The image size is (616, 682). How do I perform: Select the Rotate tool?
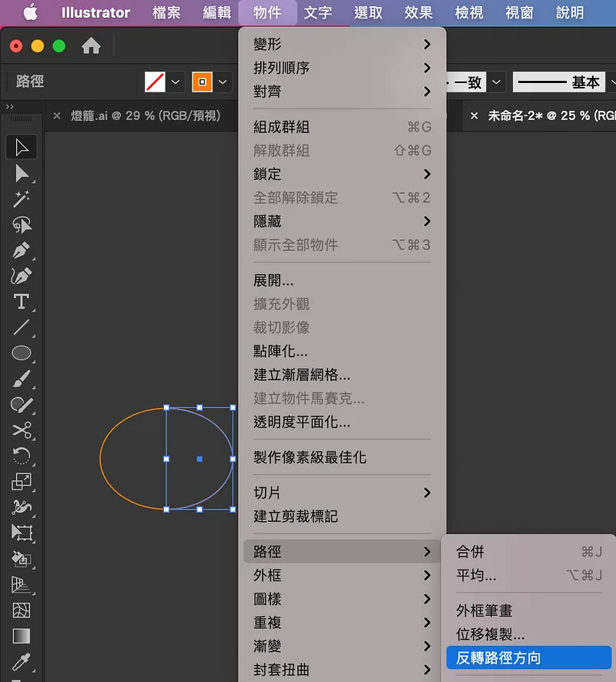[22, 456]
